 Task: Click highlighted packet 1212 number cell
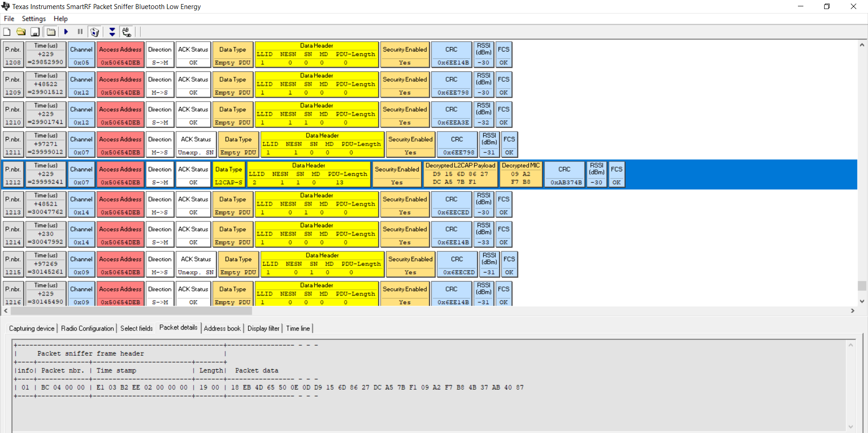13,174
